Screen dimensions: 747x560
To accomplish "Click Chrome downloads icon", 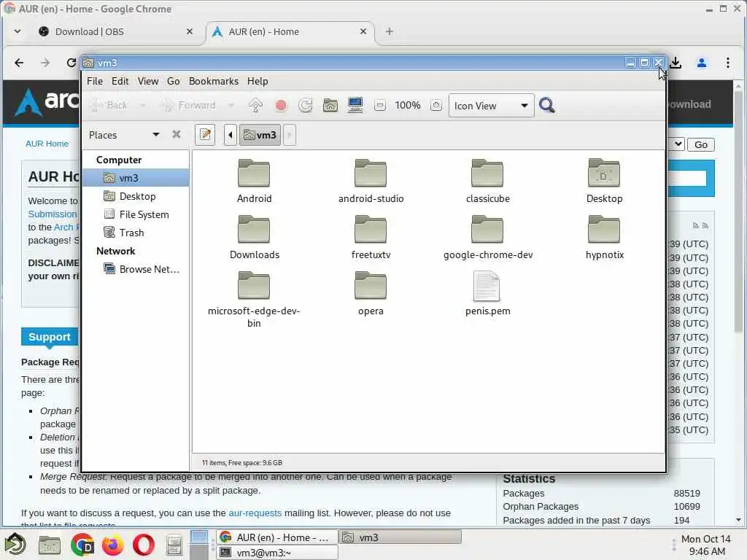I will coord(675,63).
